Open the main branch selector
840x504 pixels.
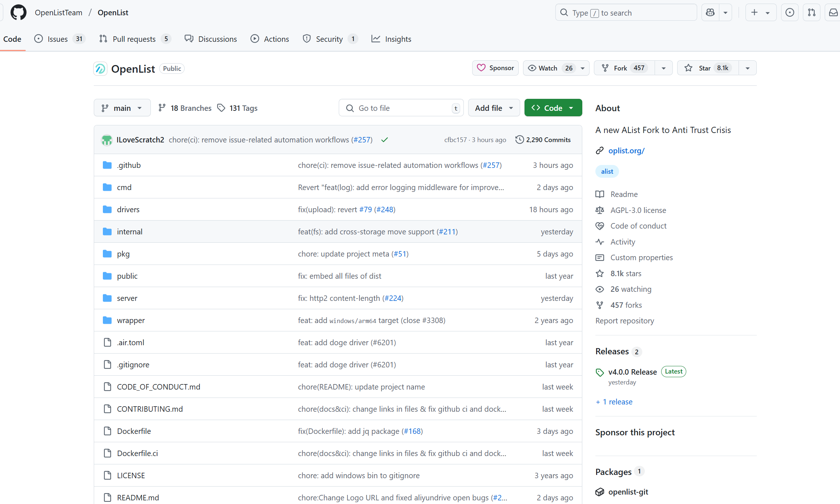click(122, 108)
